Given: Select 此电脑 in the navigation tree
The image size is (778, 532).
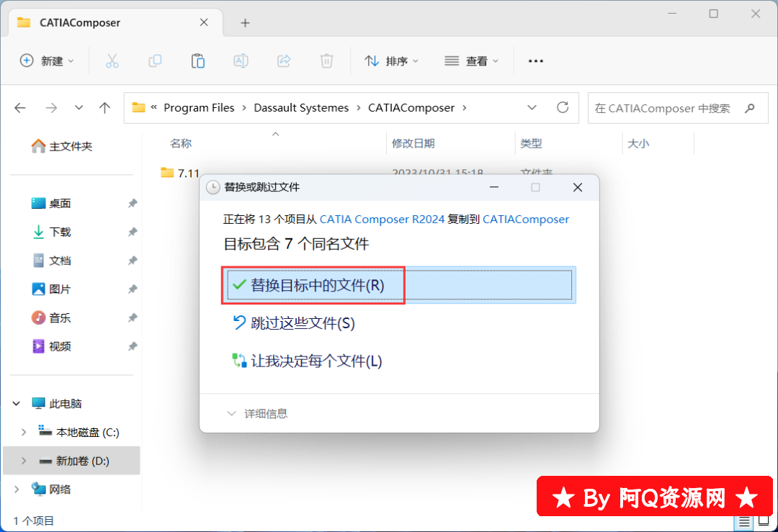Looking at the screenshot, I should pos(57,404).
